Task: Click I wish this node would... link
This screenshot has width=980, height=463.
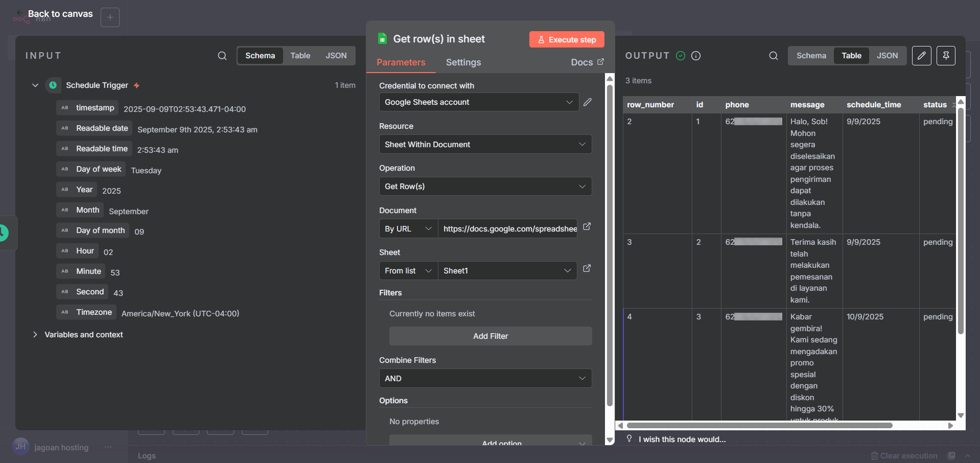Action: click(682, 439)
